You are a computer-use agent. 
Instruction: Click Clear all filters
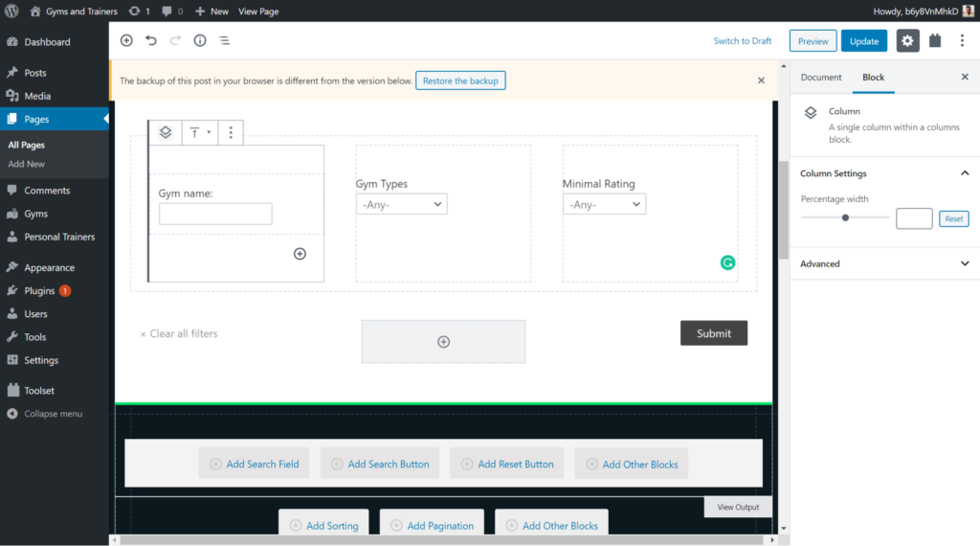[x=179, y=334]
